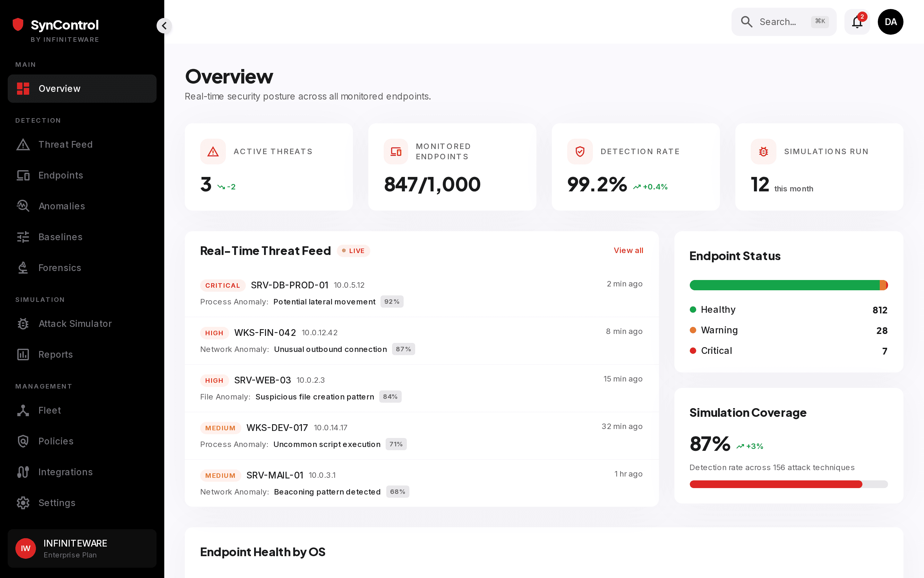Open notifications bell with 2 alerts
The image size is (924, 578).
click(x=857, y=22)
